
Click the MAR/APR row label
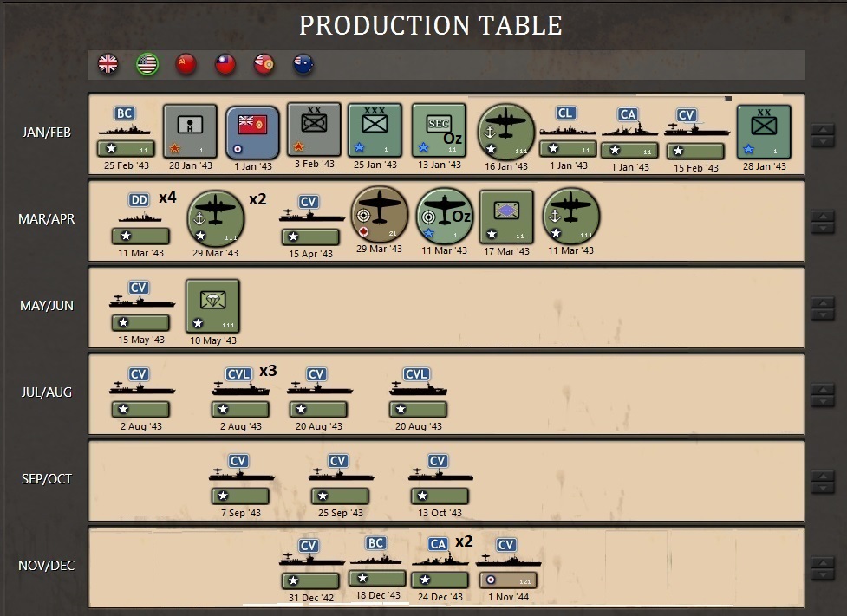coord(47,218)
